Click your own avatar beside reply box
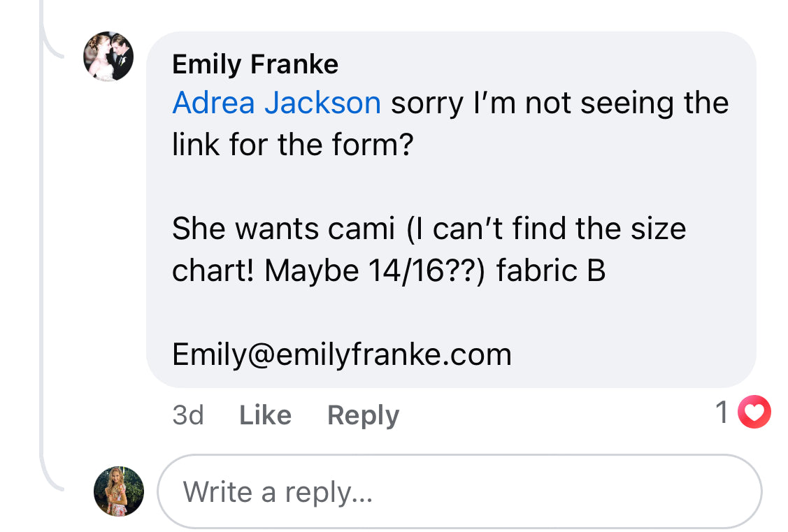 point(119,491)
